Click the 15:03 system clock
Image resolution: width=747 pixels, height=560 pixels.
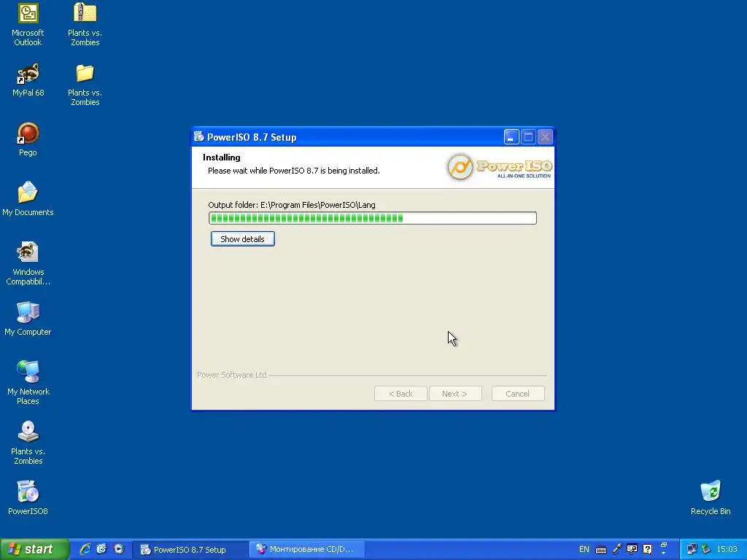pyautogui.click(x=727, y=550)
